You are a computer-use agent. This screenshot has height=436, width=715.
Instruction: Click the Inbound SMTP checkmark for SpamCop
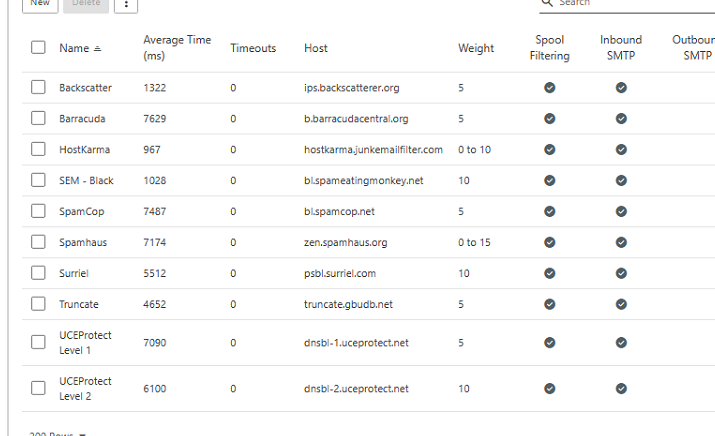pos(621,212)
